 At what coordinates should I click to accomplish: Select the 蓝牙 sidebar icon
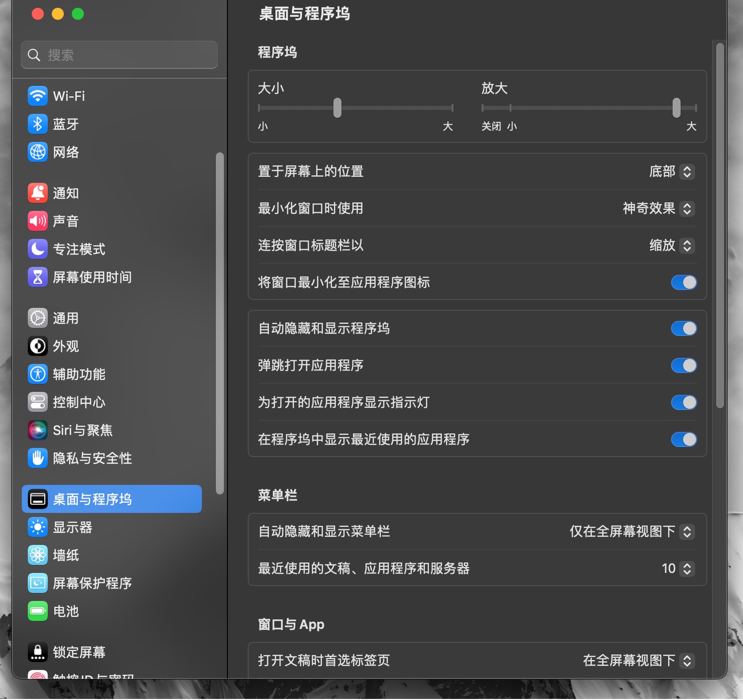point(37,124)
